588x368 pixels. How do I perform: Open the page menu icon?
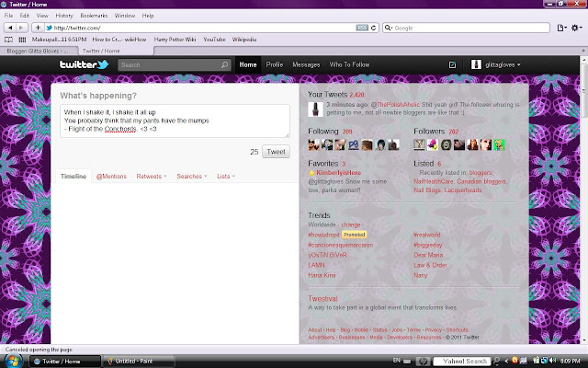[x=561, y=28]
